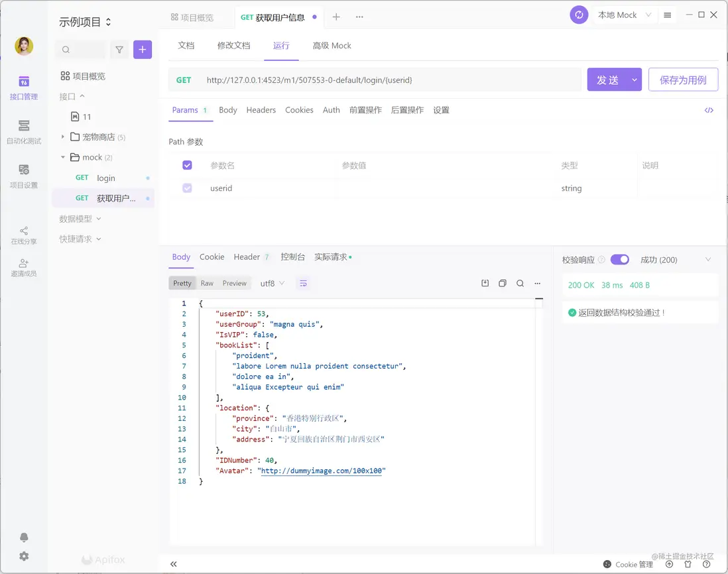Open the 发送 button dropdown arrow
Image resolution: width=728 pixels, height=574 pixels.
tap(635, 80)
